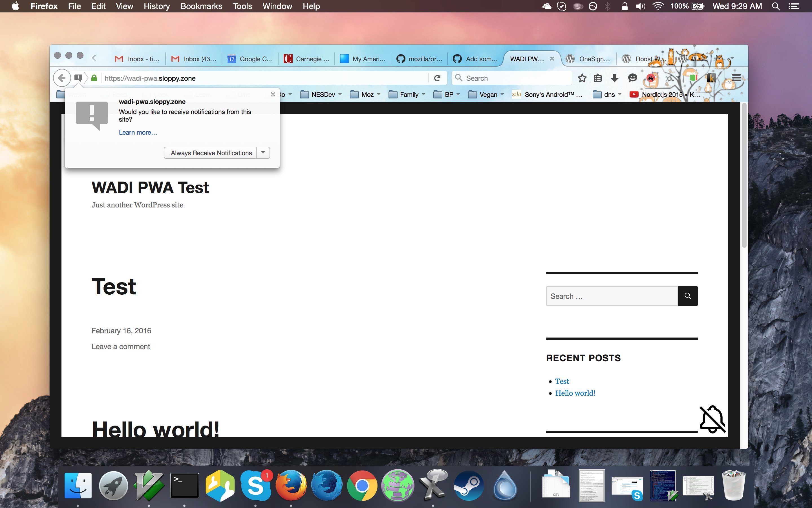812x508 pixels.
Task: Expand the NESDev bookmarks folder
Action: coord(321,95)
